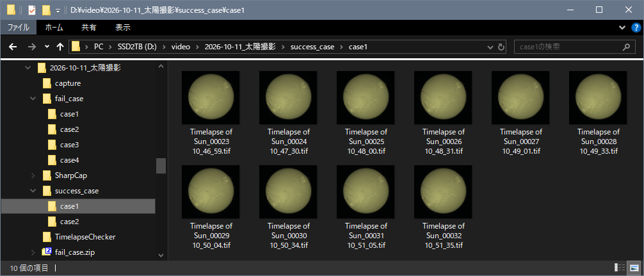This screenshot has height=276, width=644.
Task: Expand the ribbon with the chevron
Action: coord(622,28)
